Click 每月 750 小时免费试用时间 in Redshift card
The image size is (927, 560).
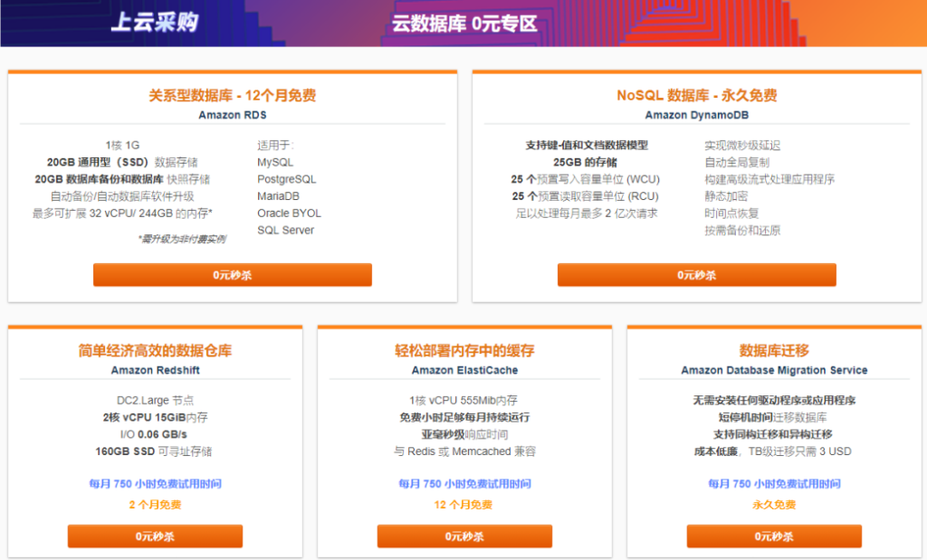point(154,485)
